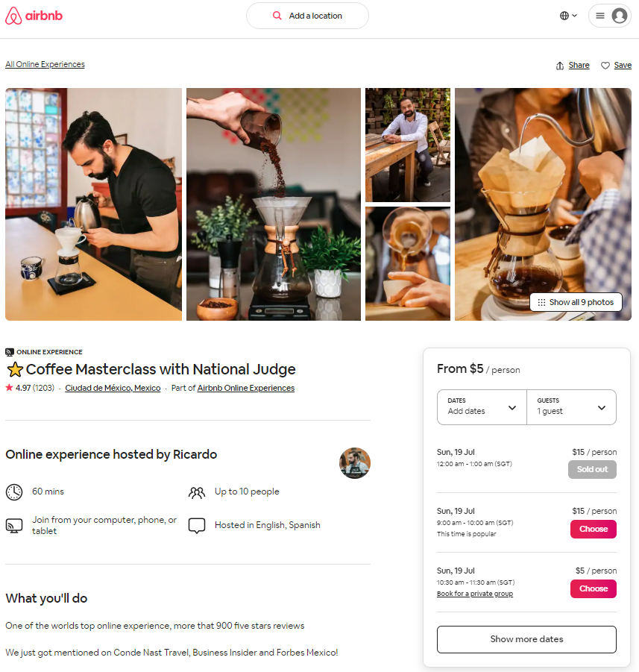
Task: Go to All Online Experiences
Action: coord(45,64)
